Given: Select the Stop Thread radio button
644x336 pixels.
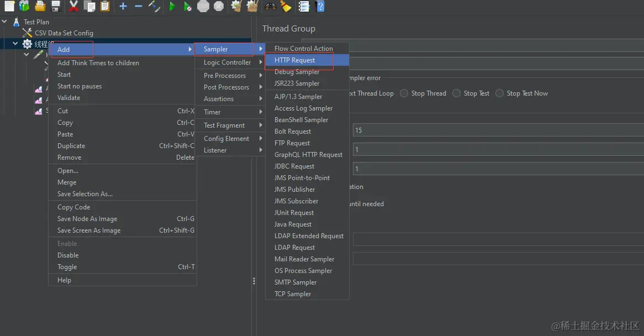Looking at the screenshot, I should pyautogui.click(x=404, y=93).
